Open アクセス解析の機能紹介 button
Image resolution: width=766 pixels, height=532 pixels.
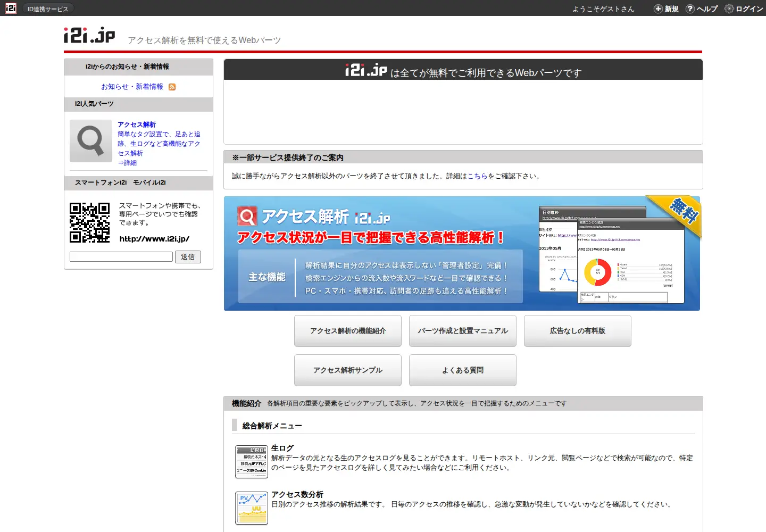[348, 331]
